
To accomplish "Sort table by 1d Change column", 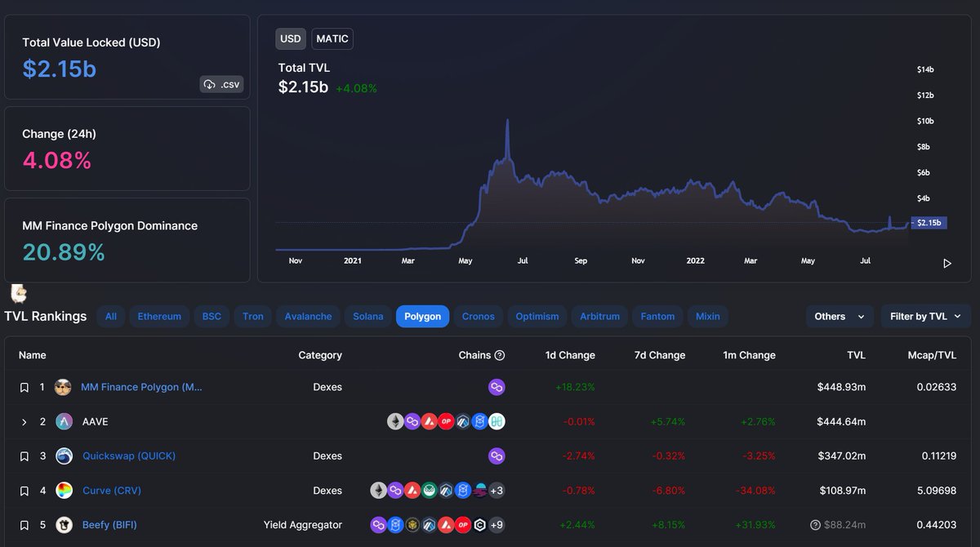I will pos(570,355).
